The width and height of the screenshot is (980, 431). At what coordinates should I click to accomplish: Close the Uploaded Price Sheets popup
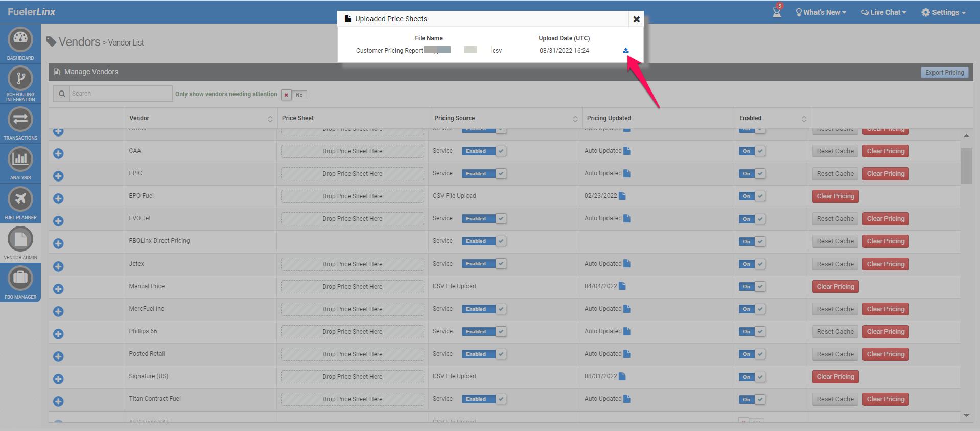tap(636, 19)
